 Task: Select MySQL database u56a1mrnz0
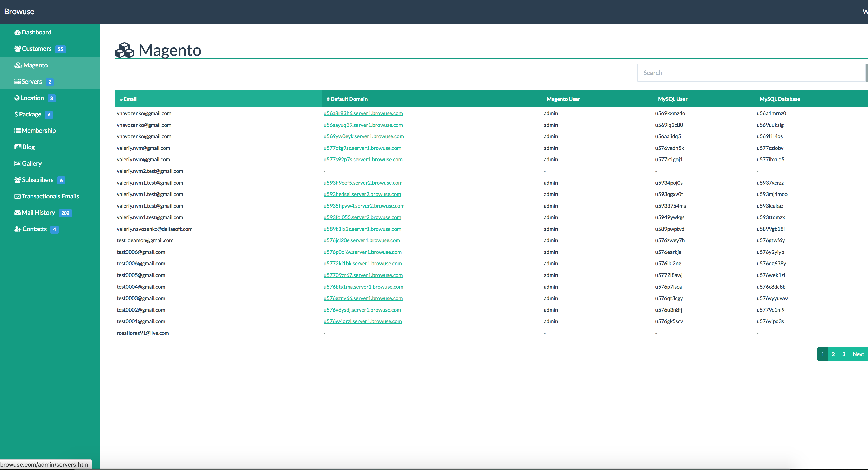tap(771, 113)
